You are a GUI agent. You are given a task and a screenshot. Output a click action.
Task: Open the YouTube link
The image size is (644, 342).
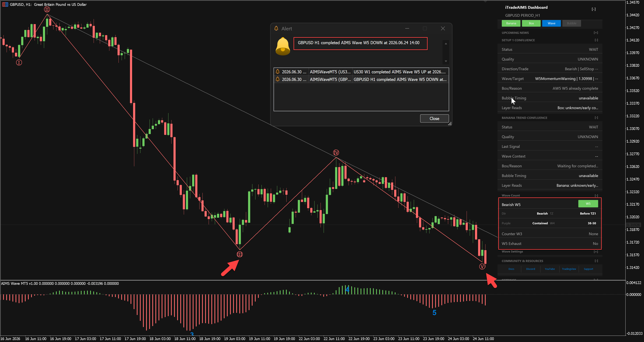pyautogui.click(x=550, y=269)
